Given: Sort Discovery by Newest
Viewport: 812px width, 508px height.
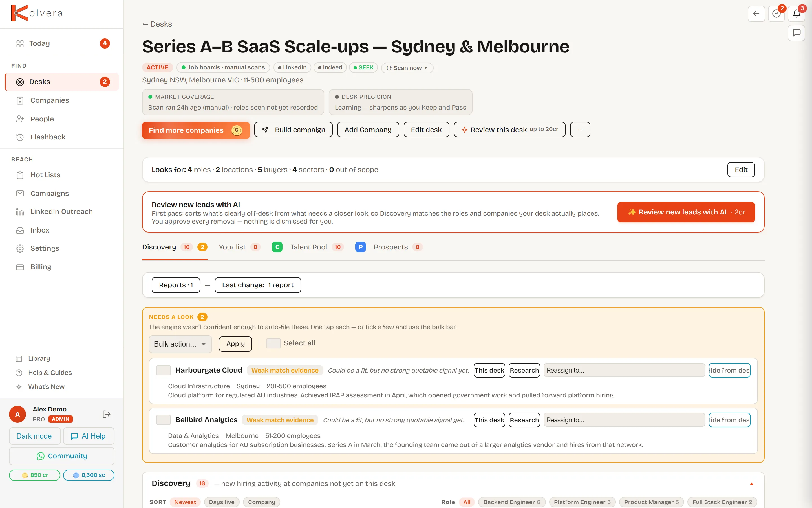Looking at the screenshot, I should click(x=185, y=502).
